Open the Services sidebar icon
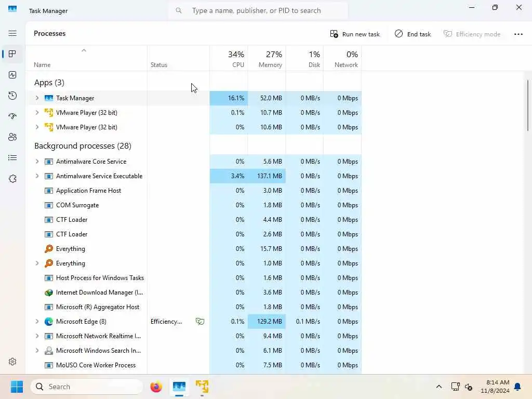The height and width of the screenshot is (399, 532). point(12,179)
